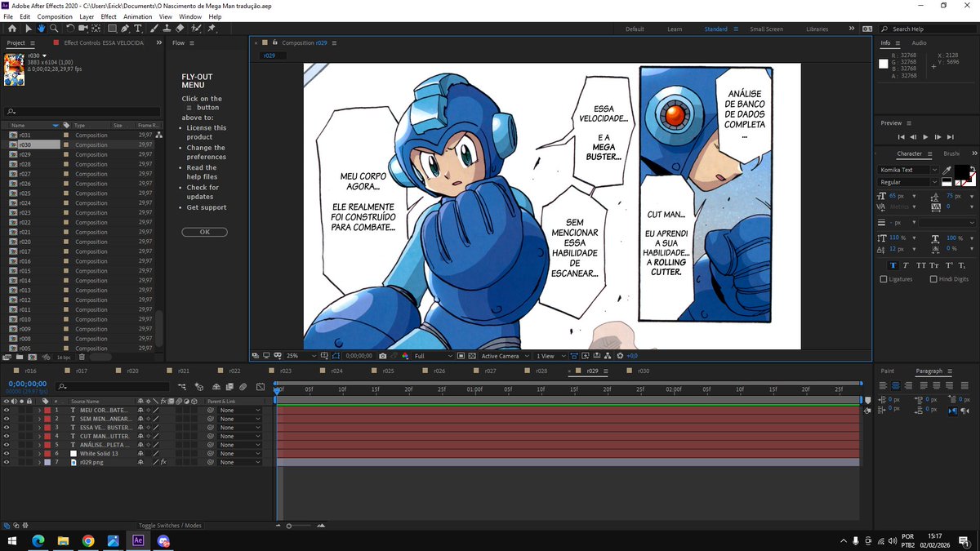The height and width of the screenshot is (551, 980).
Task: Switch to the Small Screen workspace
Action: click(x=766, y=29)
